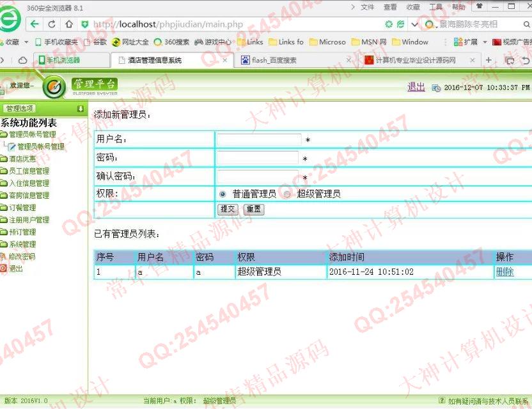Screen dimensions: 532x409
Task: Click the 重置 reset button
Action: (254, 209)
